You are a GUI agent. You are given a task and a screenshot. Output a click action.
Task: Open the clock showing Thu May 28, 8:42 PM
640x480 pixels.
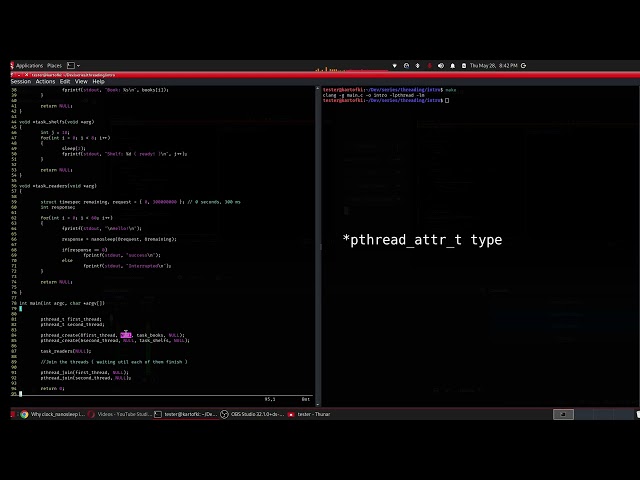click(x=493, y=66)
